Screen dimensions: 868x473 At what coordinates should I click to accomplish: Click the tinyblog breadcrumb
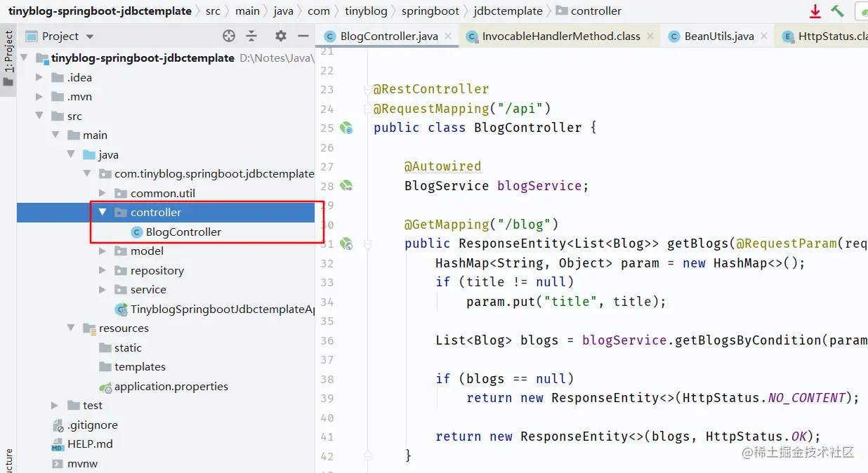365,11
